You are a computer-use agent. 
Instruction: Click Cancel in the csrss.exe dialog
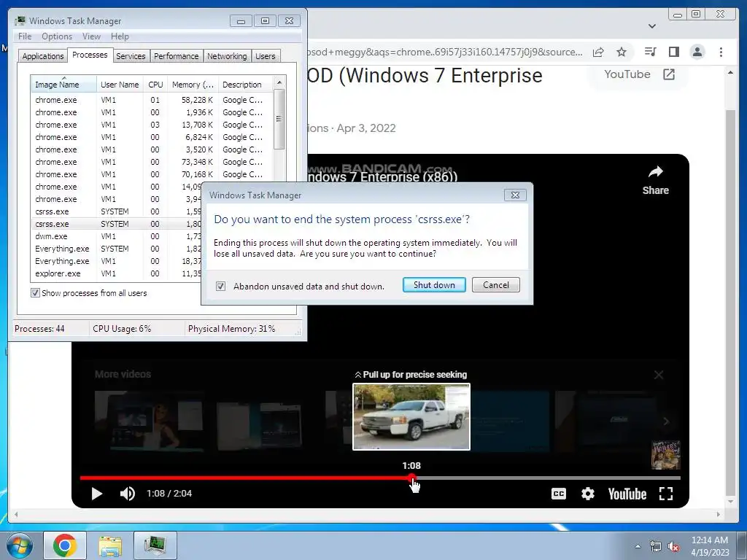tap(495, 285)
